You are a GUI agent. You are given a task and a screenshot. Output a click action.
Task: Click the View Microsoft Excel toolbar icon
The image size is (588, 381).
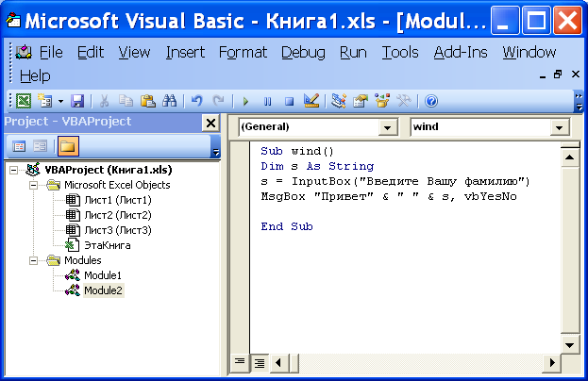(24, 101)
